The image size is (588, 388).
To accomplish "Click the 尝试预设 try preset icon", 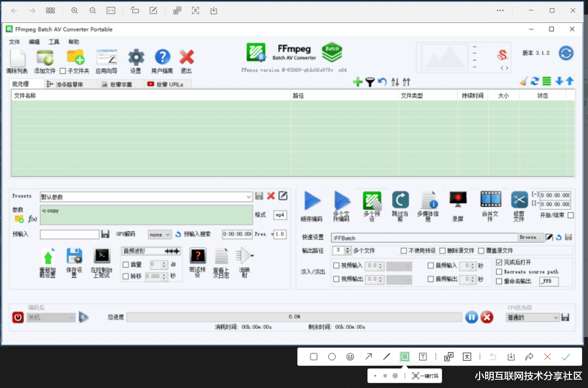I will [198, 256].
